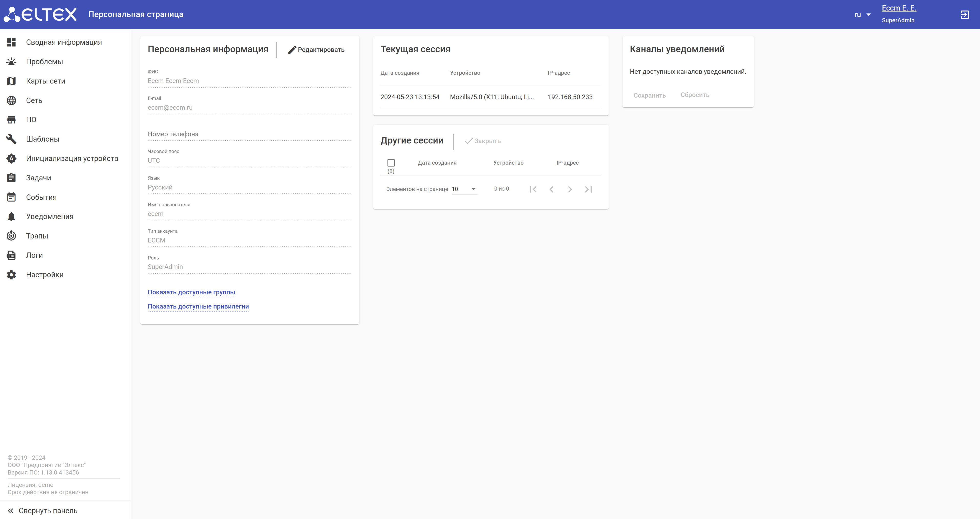The image size is (980, 519).
Task: Click the Settings gear icon
Action: tap(12, 275)
